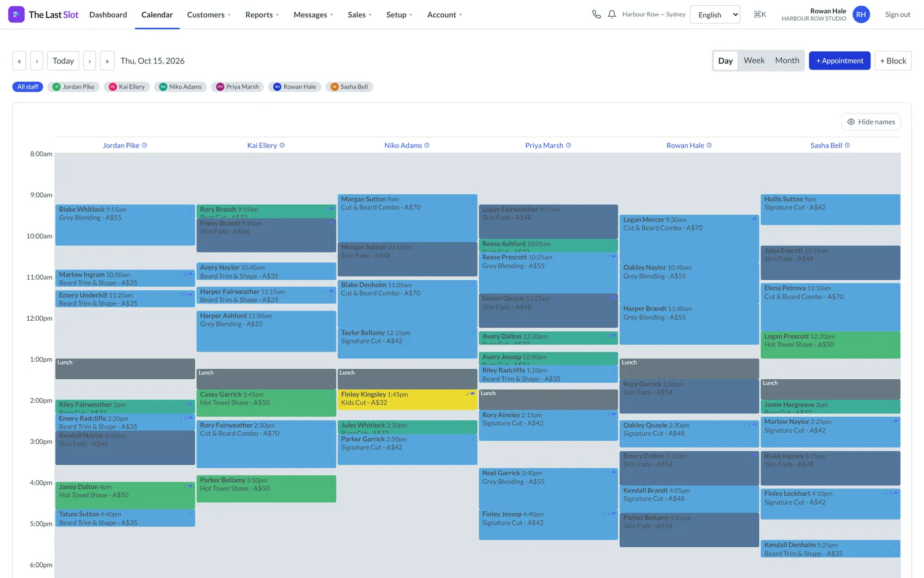Viewport: 924px width, 578px height.
Task: Open the phone call icon
Action: 597,14
